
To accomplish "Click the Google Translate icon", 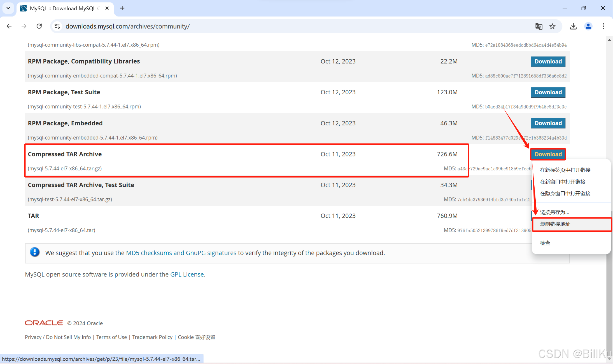I will coord(539,26).
